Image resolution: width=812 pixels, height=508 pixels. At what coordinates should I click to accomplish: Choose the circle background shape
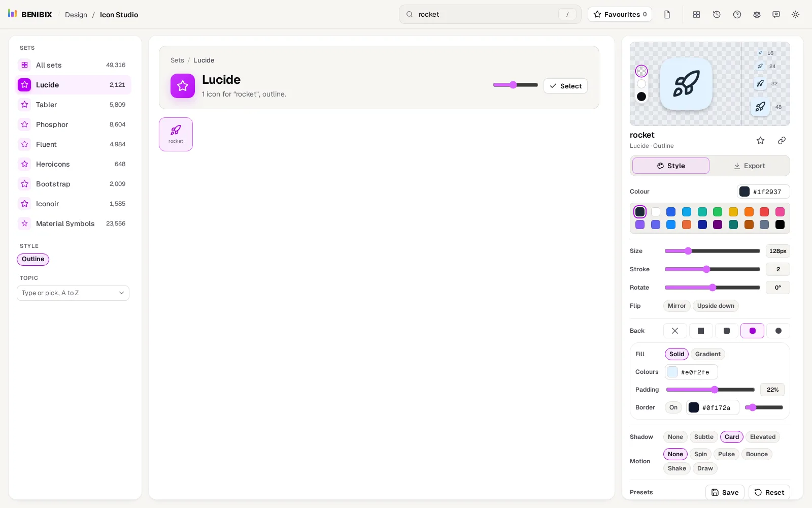click(x=779, y=331)
